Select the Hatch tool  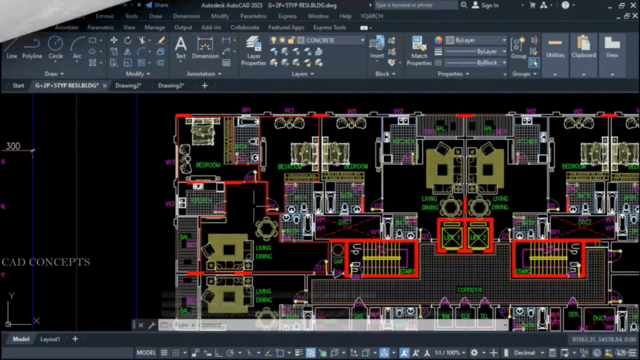point(93,63)
